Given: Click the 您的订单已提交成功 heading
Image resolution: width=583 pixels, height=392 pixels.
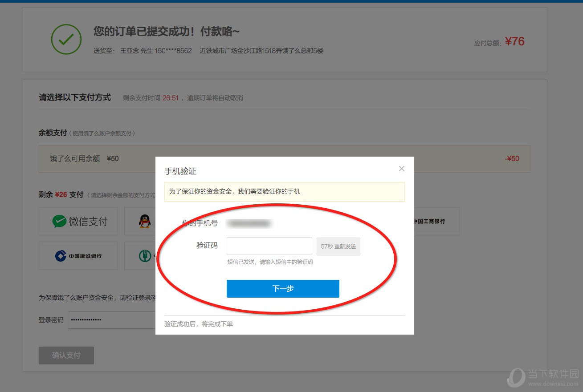Looking at the screenshot, I should (x=167, y=32).
